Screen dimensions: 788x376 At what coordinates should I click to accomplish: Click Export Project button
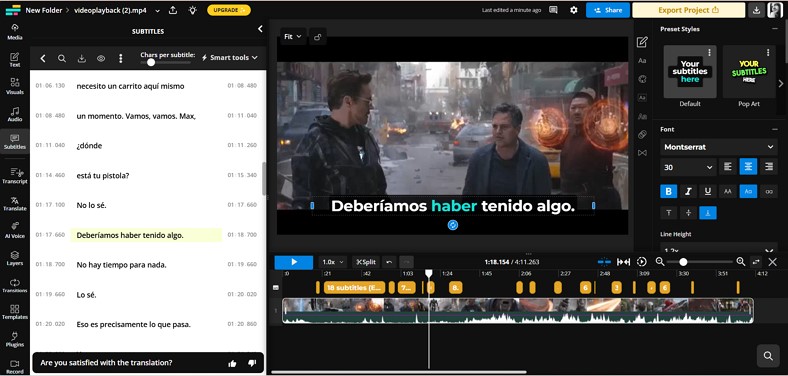(688, 10)
